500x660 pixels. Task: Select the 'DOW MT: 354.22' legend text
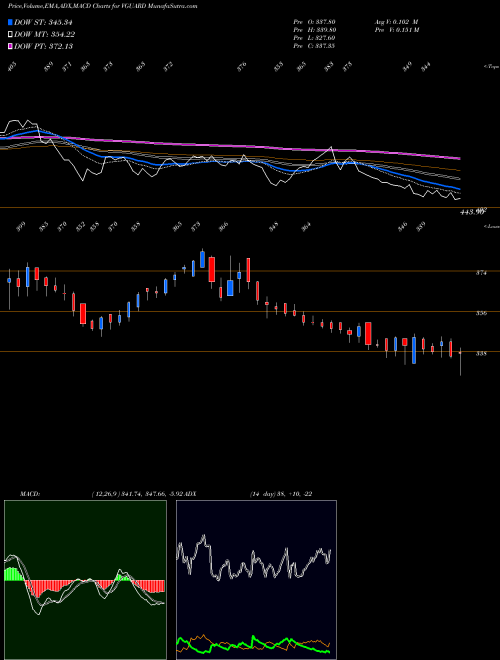(45, 35)
